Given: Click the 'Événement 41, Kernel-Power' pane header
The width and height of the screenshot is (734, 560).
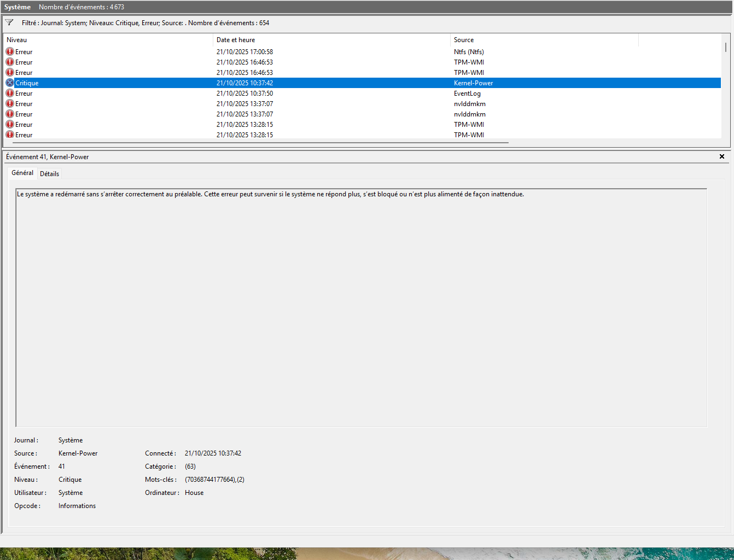Looking at the screenshot, I should [47, 157].
